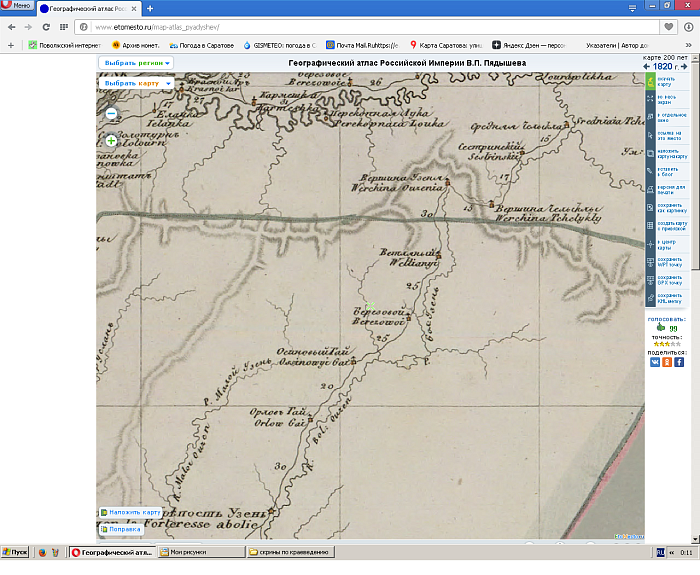Add bookmark with plus on bookmarks bar
Viewport: 700px width, 575px height.
11,45
